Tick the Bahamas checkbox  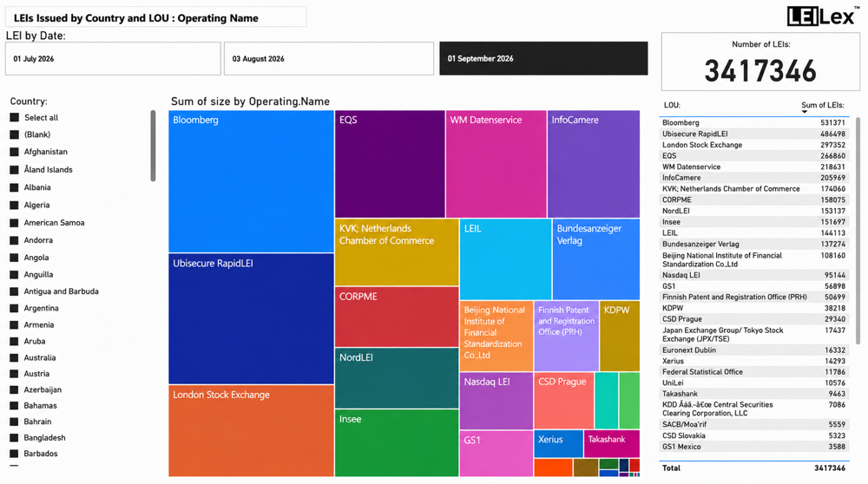coord(15,406)
